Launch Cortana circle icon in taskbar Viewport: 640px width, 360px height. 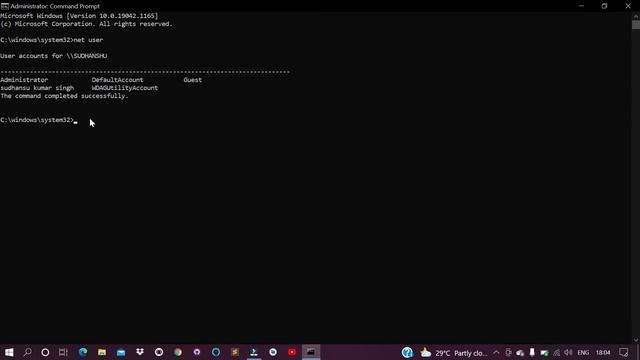pyautogui.click(x=45, y=352)
